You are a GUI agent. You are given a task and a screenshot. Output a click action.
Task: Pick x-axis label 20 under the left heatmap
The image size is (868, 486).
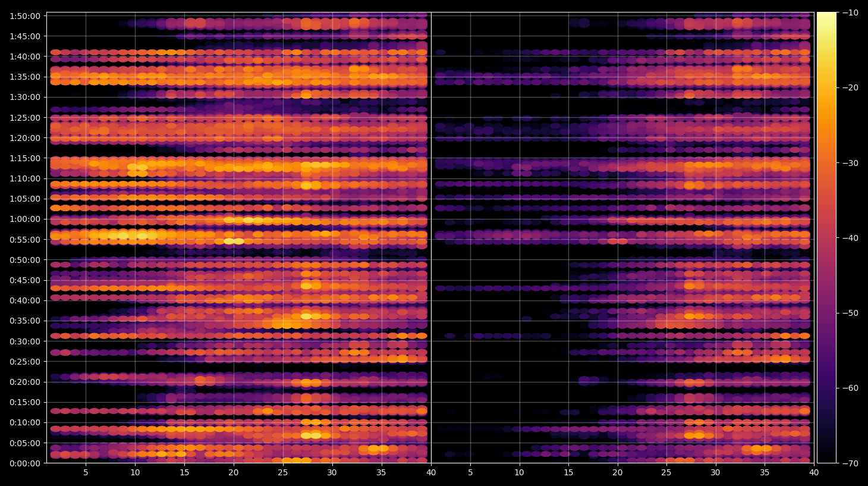234,473
